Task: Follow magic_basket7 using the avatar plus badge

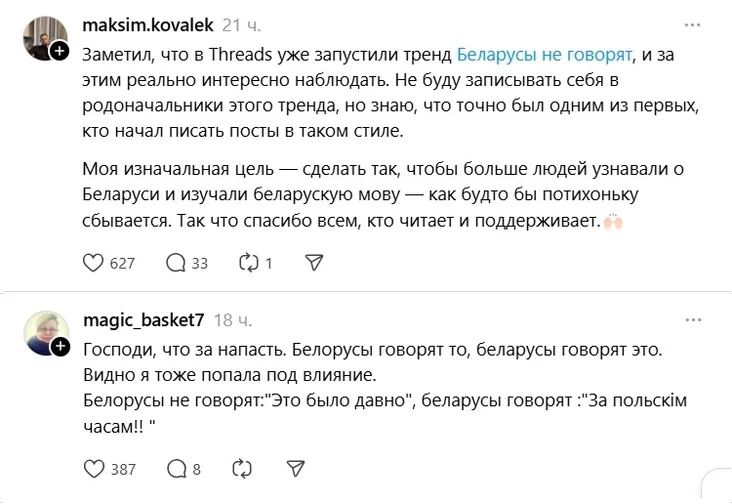Action: click(x=60, y=346)
